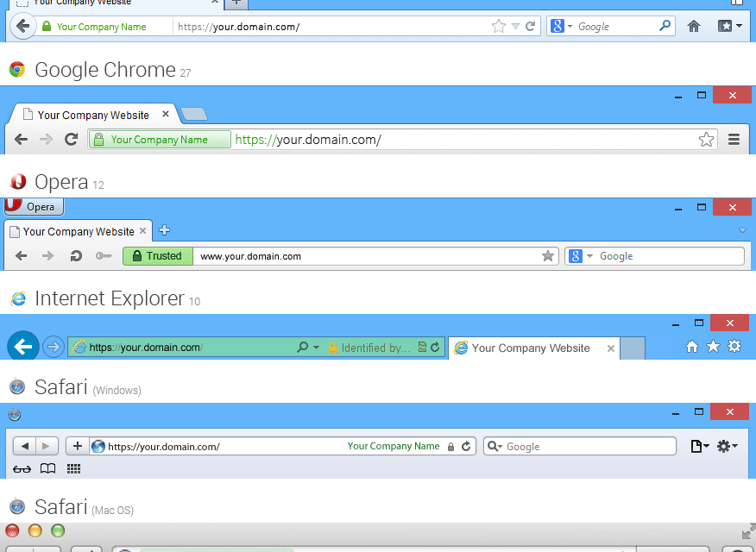Click the Internet Explorer compatibility view icon
Image resolution: width=756 pixels, height=552 pixels.
tap(422, 348)
